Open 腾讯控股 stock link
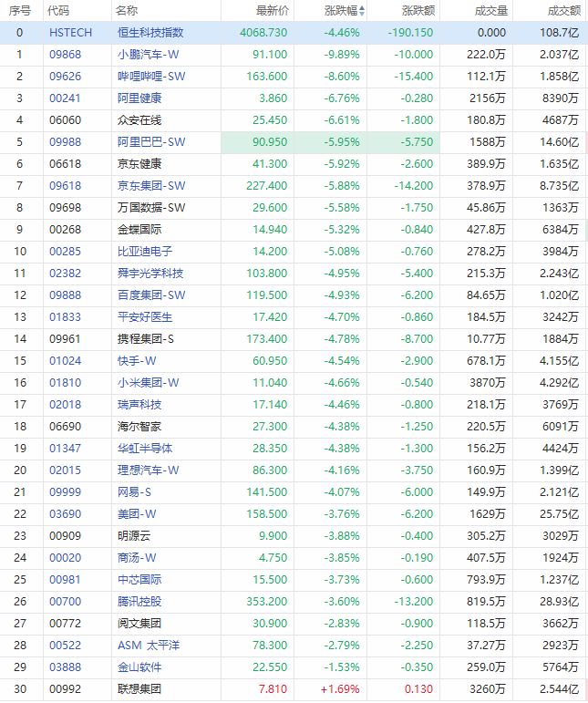Screen dimensions: 588x703 point(139,602)
